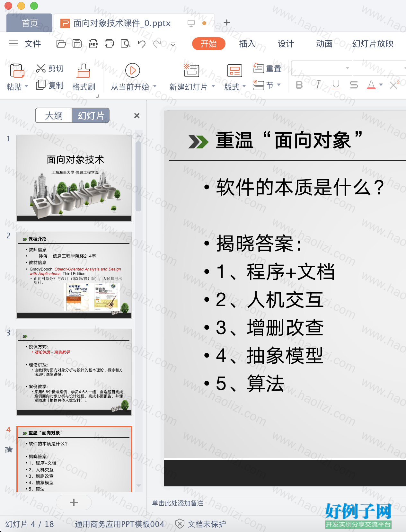Click 剪切 cut button
The image size is (406, 532).
50,68
